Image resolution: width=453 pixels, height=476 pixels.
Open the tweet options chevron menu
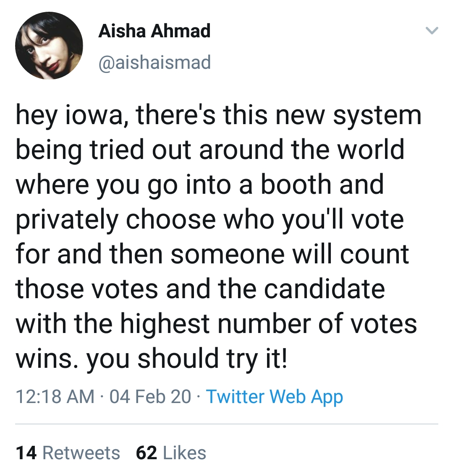(432, 31)
